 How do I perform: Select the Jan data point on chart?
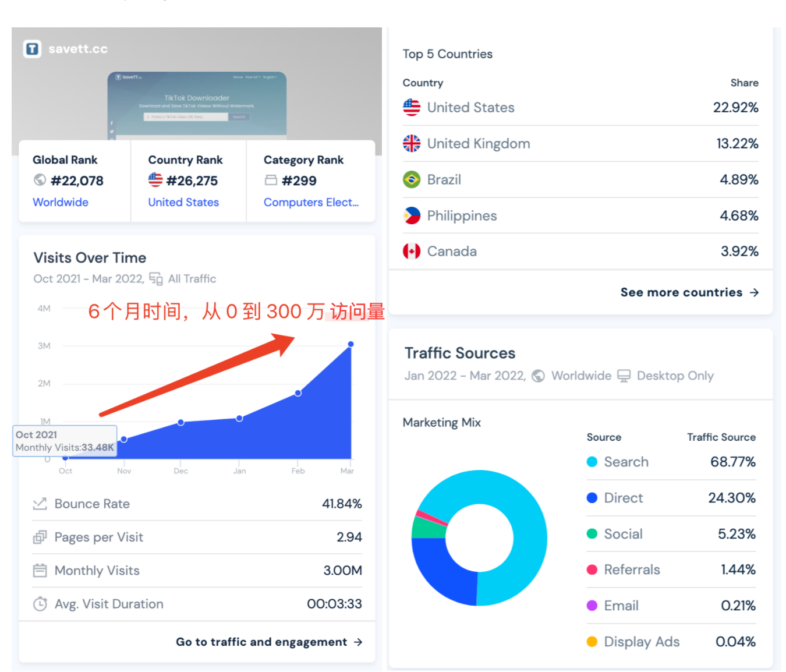click(239, 418)
